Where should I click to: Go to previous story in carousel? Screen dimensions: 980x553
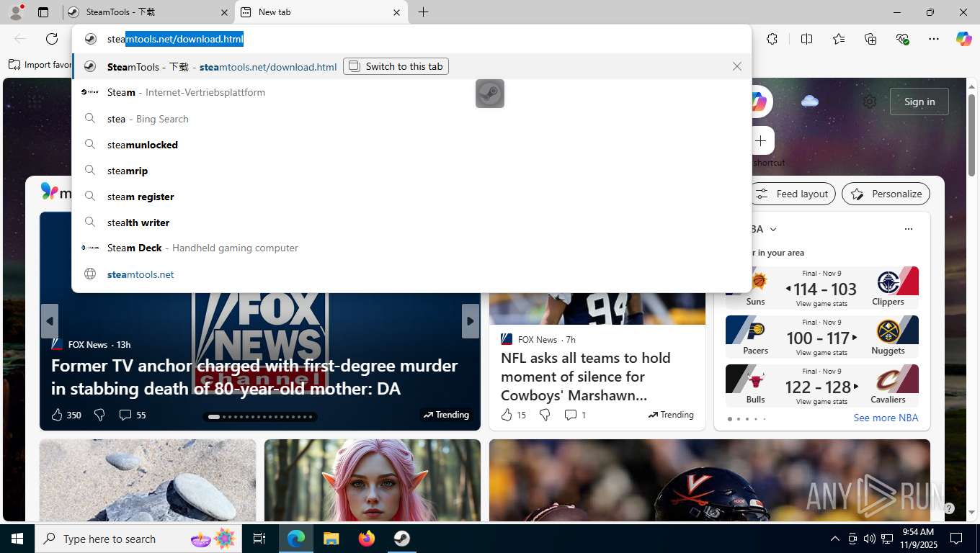tap(50, 321)
